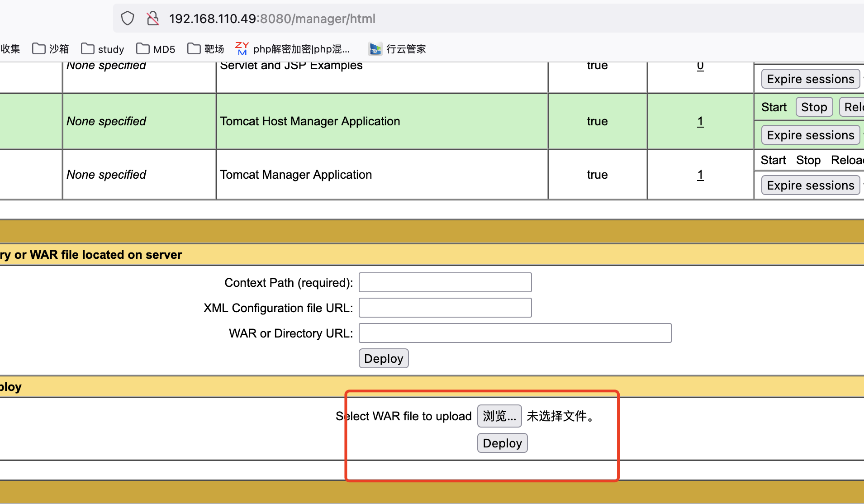
Task: Click the shield tracking protection icon
Action: [x=128, y=19]
